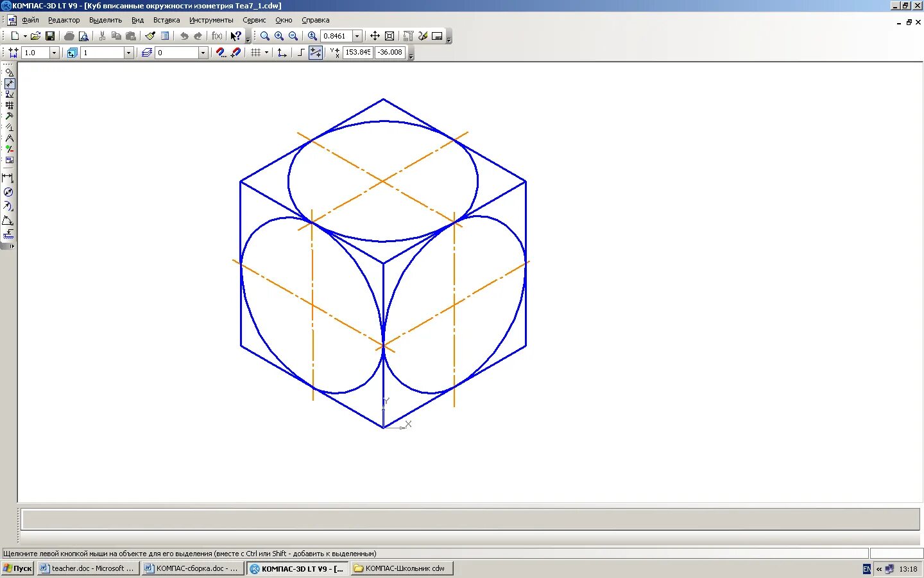Click the X coordinate field 153.845

click(357, 53)
